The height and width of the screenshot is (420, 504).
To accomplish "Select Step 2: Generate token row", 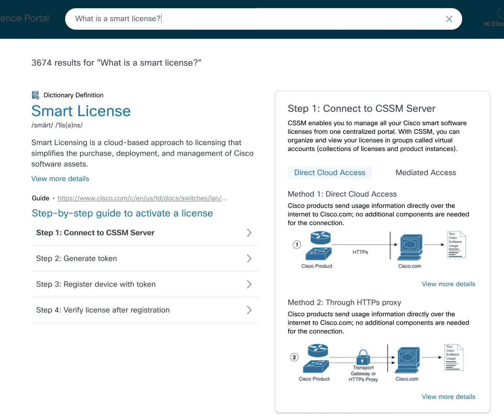I will pos(145,259).
